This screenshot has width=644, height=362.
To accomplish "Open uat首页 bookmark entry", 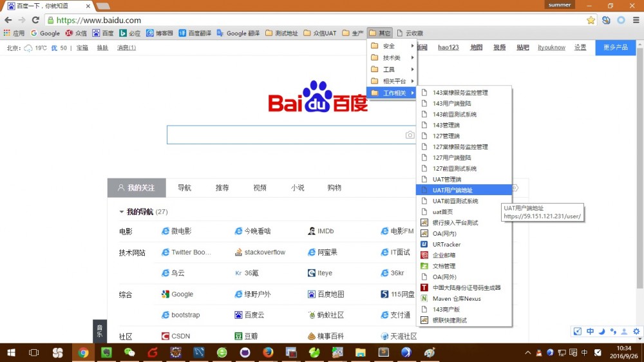I will point(464,212).
